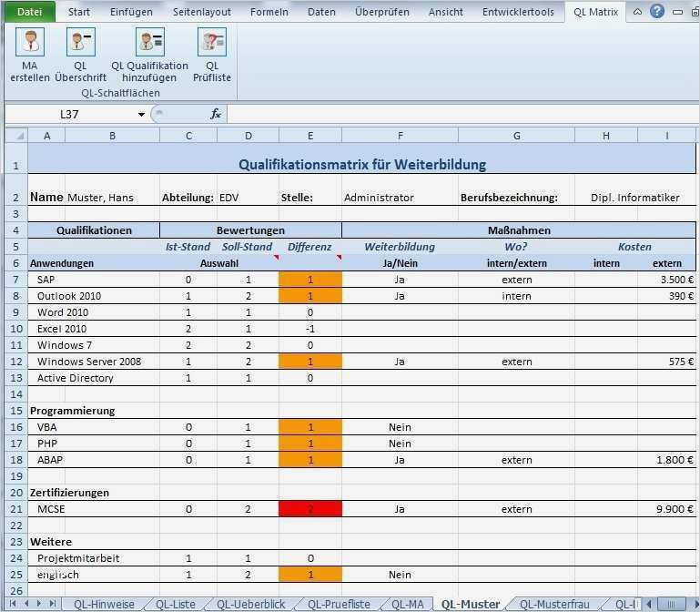Select row 21 header
The image size is (700, 612).
[16, 509]
